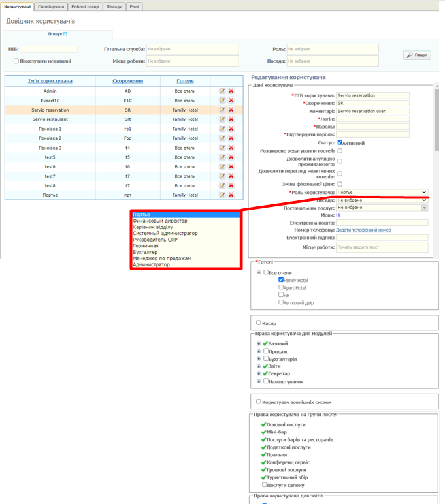Collapse the Все отели tree node
This screenshot has width=445, height=504.
[259, 273]
